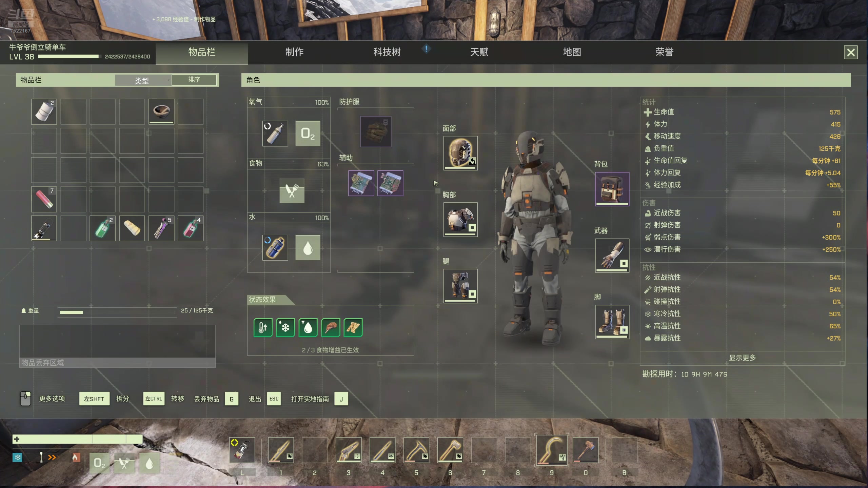Image resolution: width=868 pixels, height=488 pixels.
Task: Click the mouse 更多选项 icon
Action: [25, 399]
